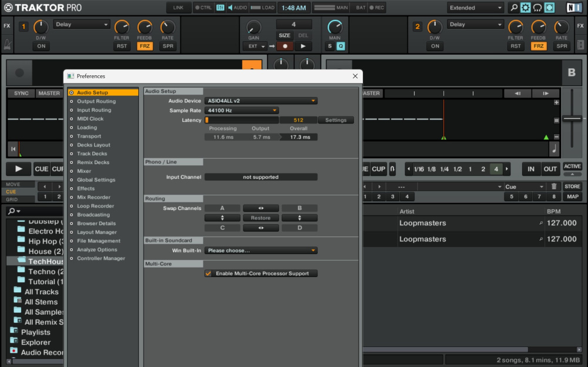Screen dimensions: 588x367
Task: Open the Controller Manager preferences page
Action: (101, 258)
